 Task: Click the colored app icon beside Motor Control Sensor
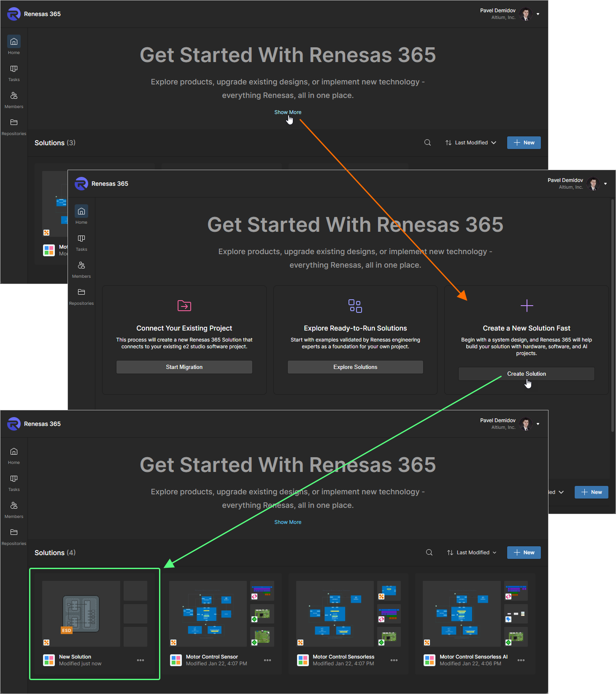[176, 660]
